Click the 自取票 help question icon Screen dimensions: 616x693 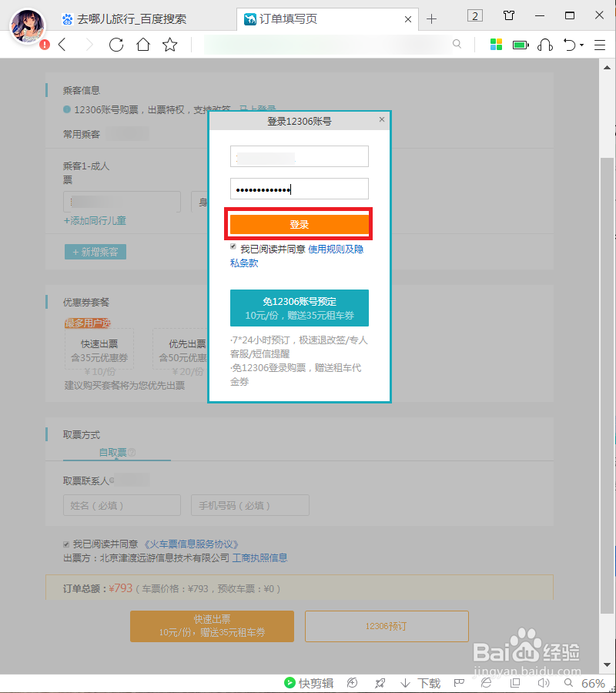(132, 453)
